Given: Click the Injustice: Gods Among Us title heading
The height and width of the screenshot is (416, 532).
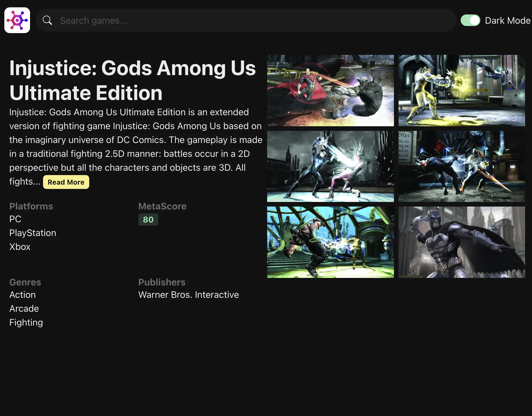Looking at the screenshot, I should pyautogui.click(x=133, y=80).
